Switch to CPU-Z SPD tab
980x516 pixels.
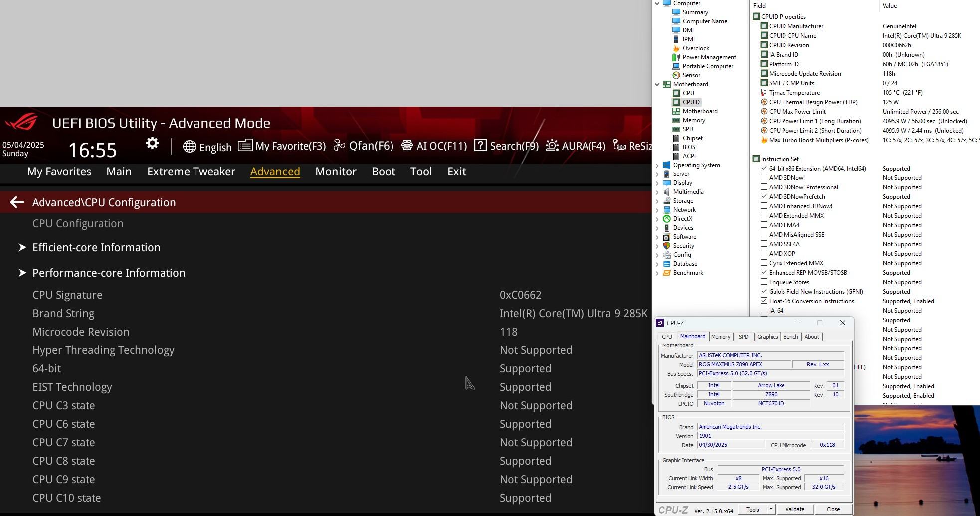pos(743,337)
